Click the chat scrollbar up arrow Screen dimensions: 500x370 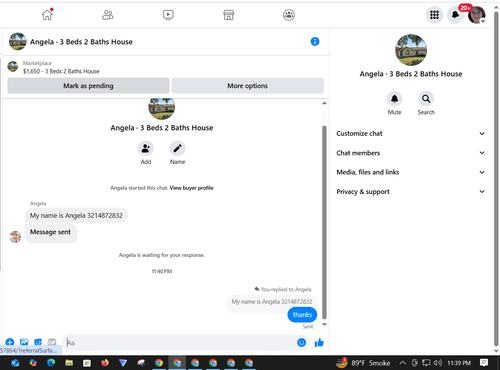[324, 103]
